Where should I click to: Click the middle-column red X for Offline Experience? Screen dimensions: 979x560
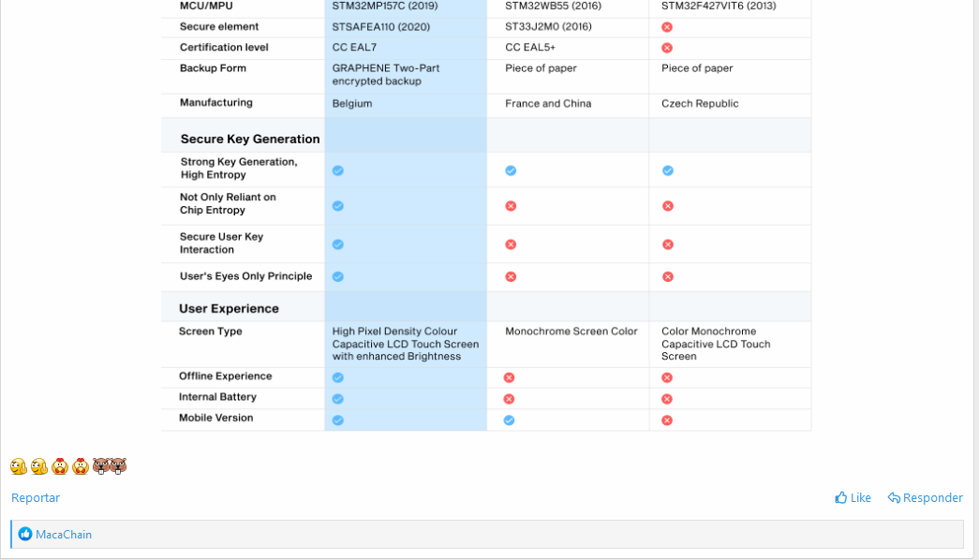509,377
